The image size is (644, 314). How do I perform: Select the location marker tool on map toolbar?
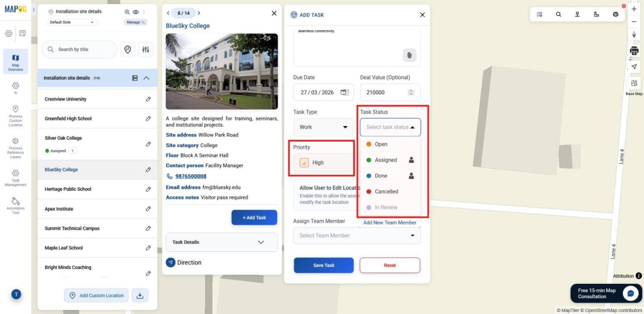point(577,14)
